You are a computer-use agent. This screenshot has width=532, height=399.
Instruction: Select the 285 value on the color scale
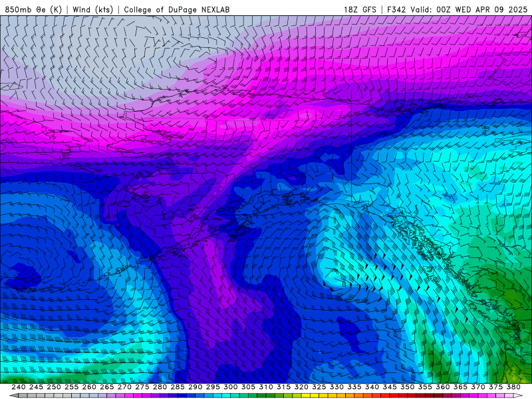click(178, 387)
